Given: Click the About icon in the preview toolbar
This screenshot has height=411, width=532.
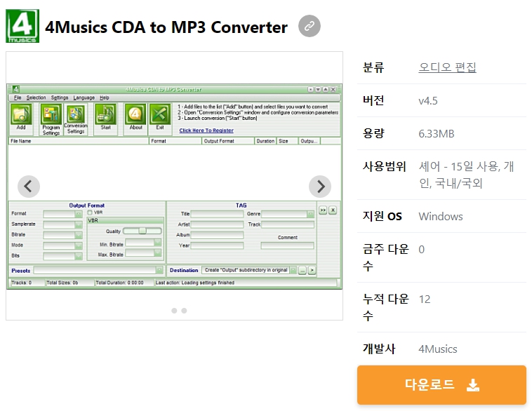Looking at the screenshot, I should [135, 114].
